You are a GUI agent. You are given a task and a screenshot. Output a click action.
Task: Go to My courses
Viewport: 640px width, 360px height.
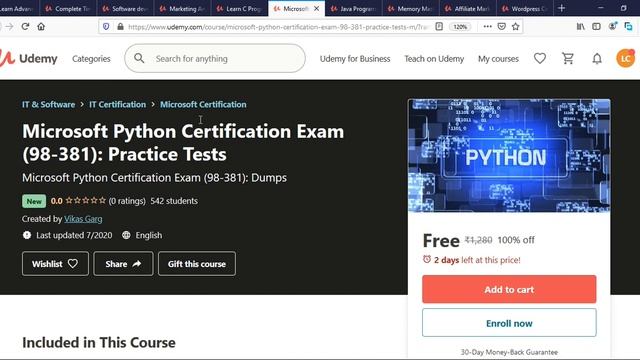pyautogui.click(x=498, y=59)
